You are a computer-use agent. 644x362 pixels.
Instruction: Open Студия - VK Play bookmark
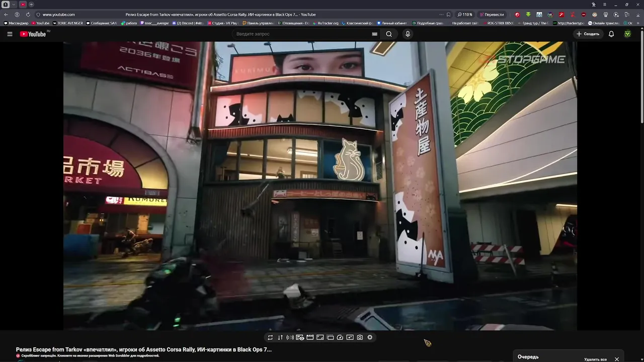[x=222, y=23]
